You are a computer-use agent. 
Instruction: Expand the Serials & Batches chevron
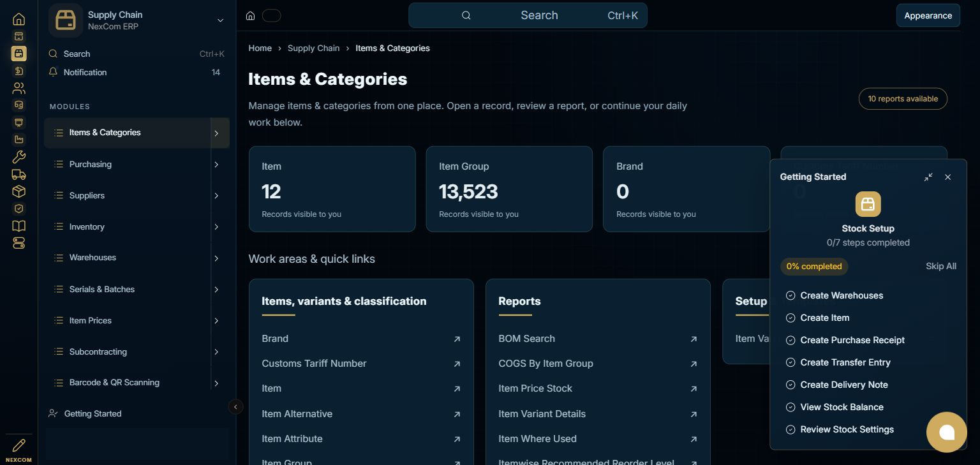tap(216, 290)
